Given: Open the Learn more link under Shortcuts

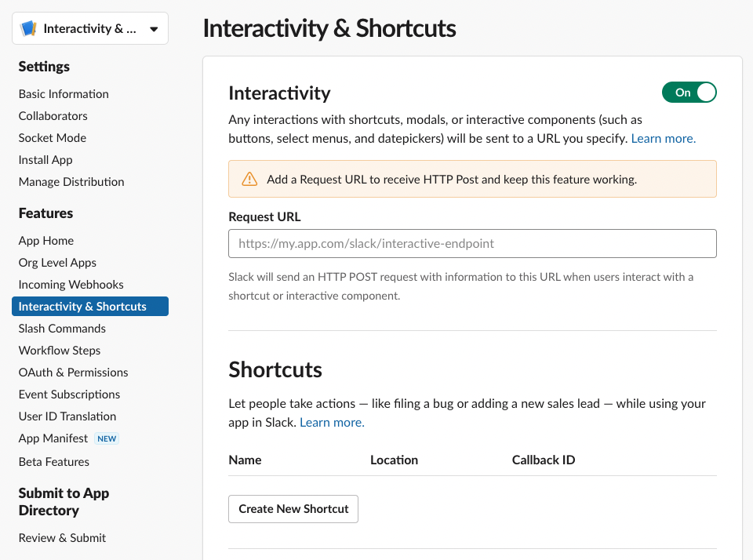Looking at the screenshot, I should (331, 422).
